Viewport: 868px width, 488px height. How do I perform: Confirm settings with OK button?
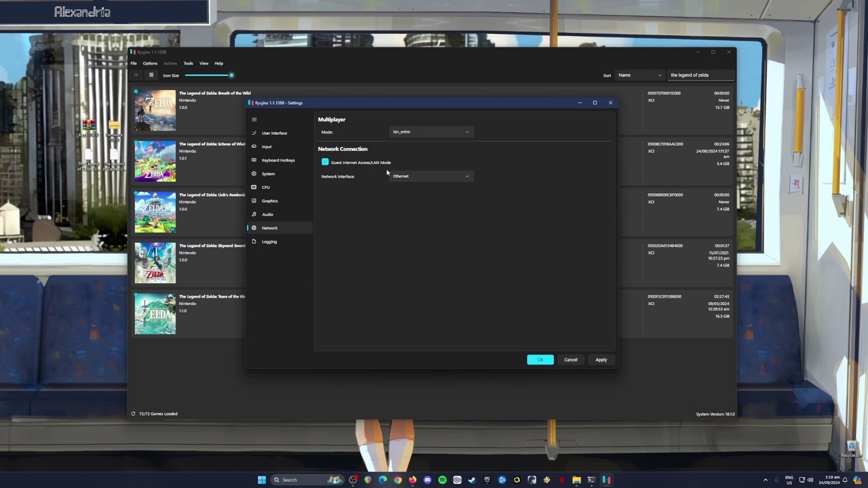click(540, 360)
